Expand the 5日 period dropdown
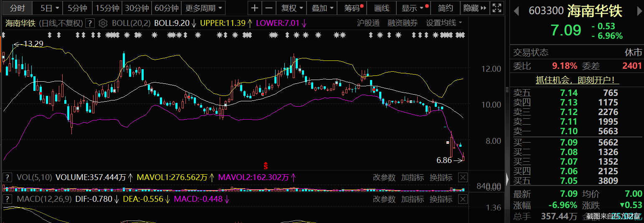 [x=51, y=8]
